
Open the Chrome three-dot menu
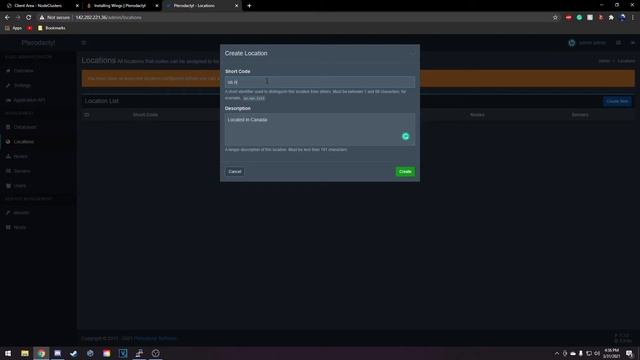point(633,18)
